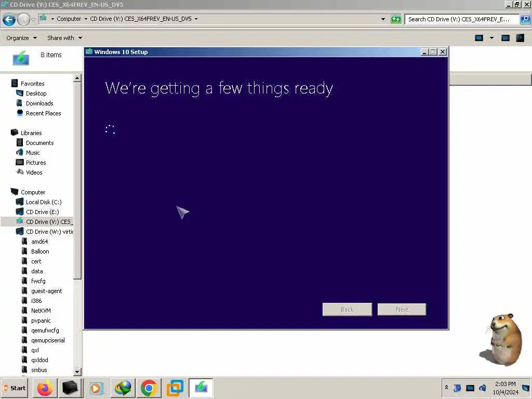Launch Google Chrome from the taskbar

[149, 388]
